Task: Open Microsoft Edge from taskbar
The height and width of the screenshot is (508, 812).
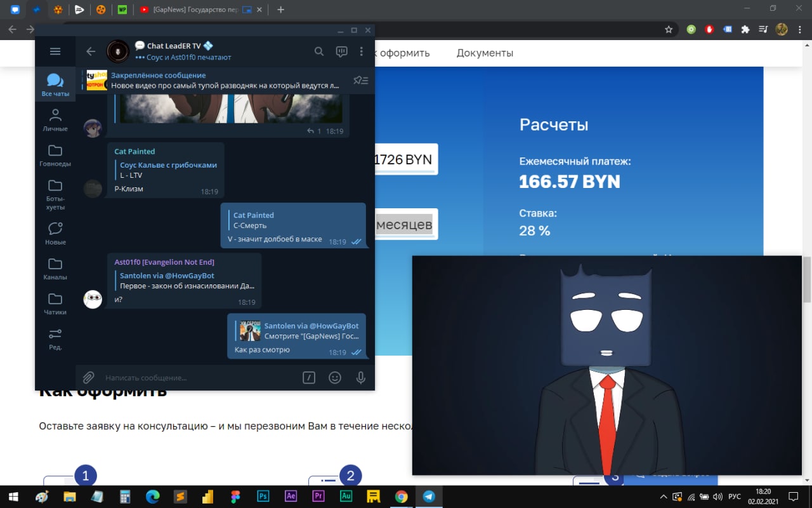Action: click(x=153, y=497)
